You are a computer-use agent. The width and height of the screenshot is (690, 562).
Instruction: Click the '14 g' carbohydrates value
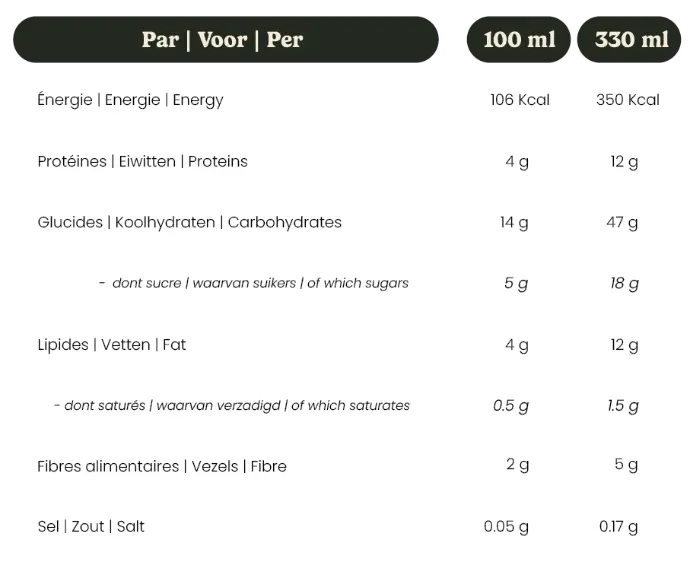(514, 222)
